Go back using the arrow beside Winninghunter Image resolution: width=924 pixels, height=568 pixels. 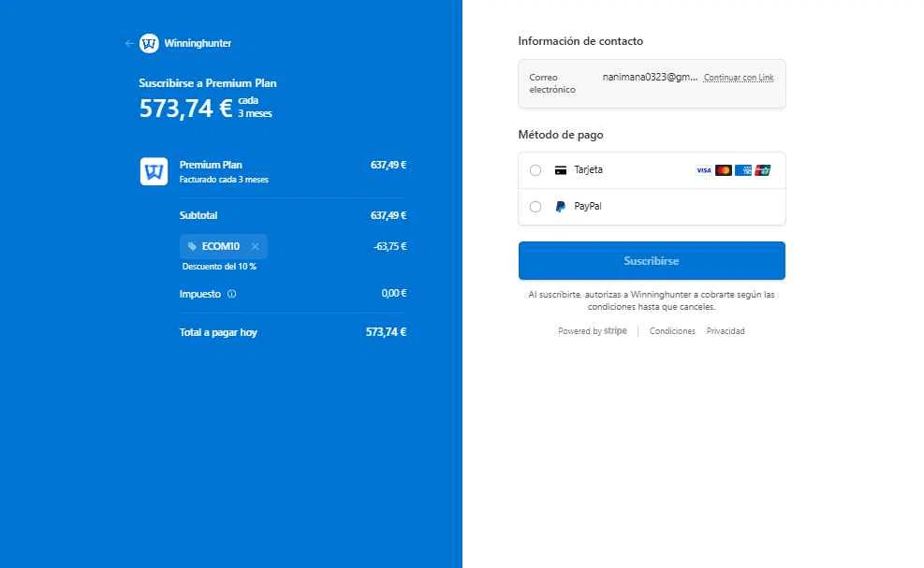pos(129,43)
